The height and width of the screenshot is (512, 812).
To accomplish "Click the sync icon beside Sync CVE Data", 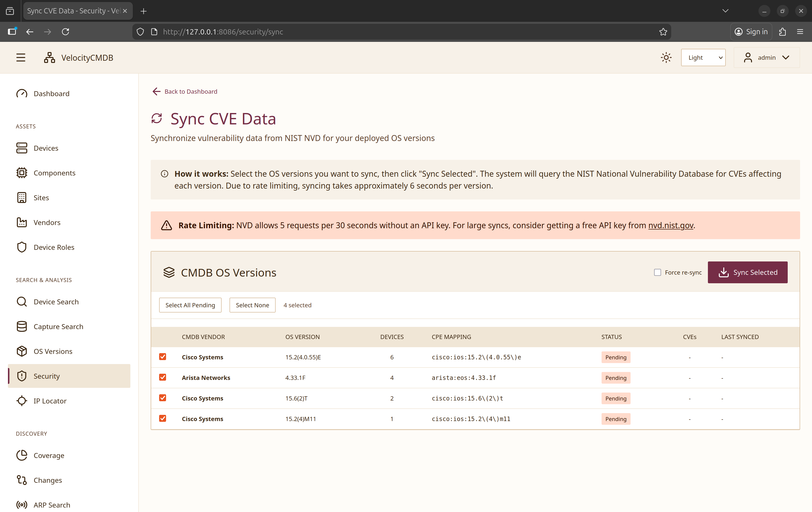I will tap(157, 119).
